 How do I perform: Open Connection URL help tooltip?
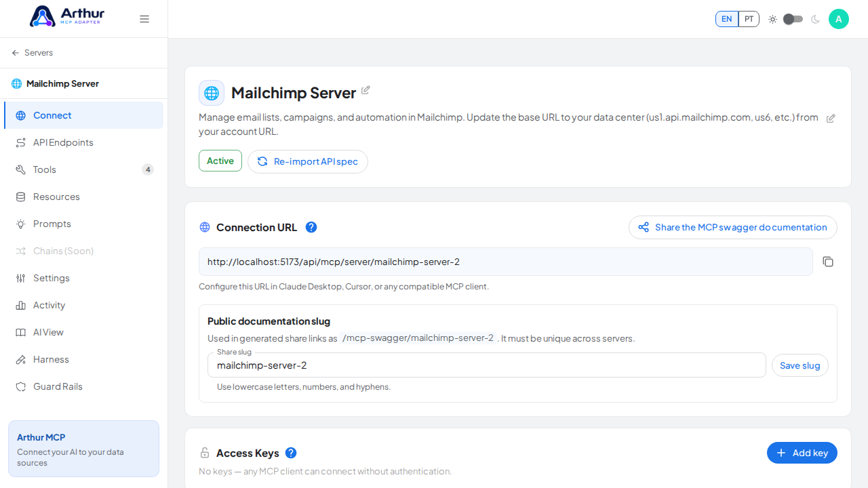pyautogui.click(x=311, y=227)
